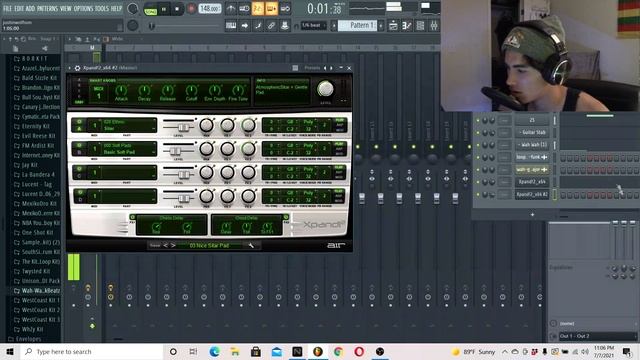Click the playlist view icon
640x360 pixels.
click(x=393, y=26)
